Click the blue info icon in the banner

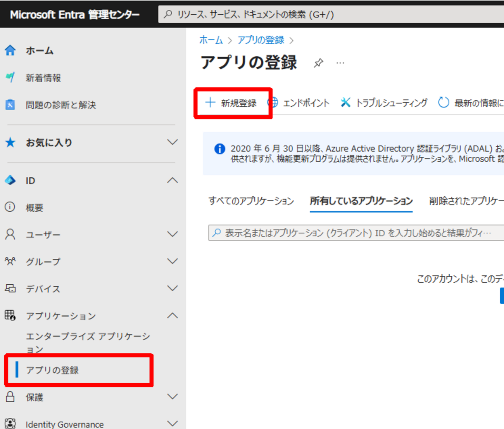[x=220, y=149]
